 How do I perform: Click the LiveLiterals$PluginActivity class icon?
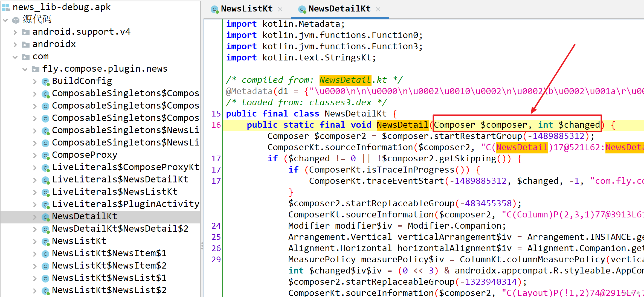pos(45,205)
